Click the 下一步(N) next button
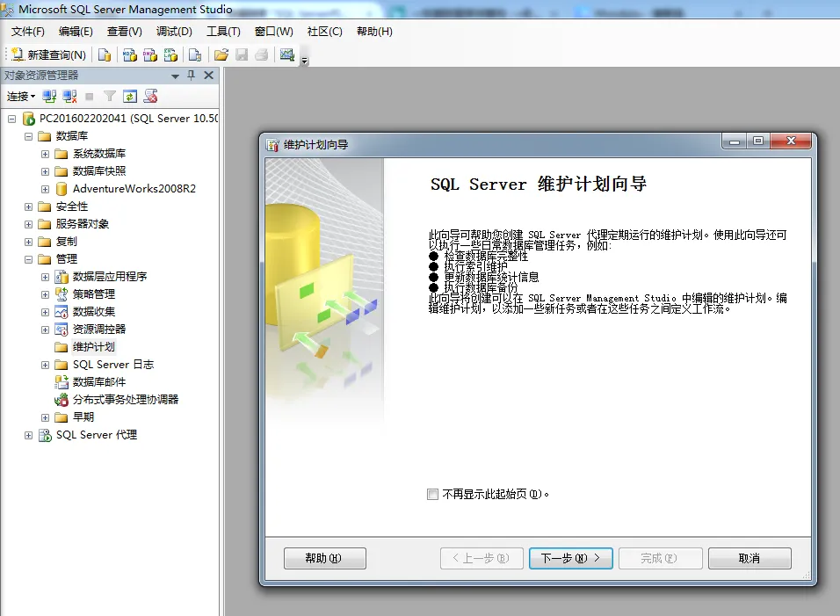This screenshot has height=616, width=840. click(x=570, y=558)
